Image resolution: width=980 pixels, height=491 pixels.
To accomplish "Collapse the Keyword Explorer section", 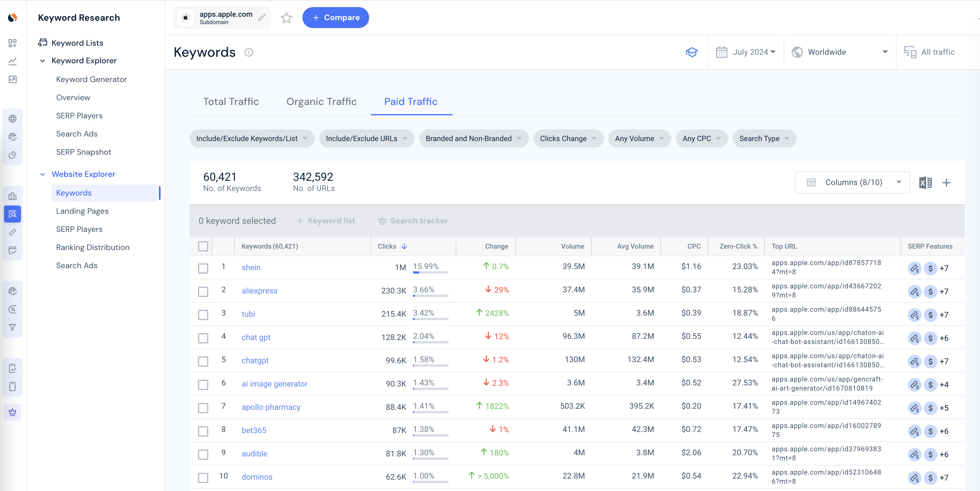I will 43,61.
